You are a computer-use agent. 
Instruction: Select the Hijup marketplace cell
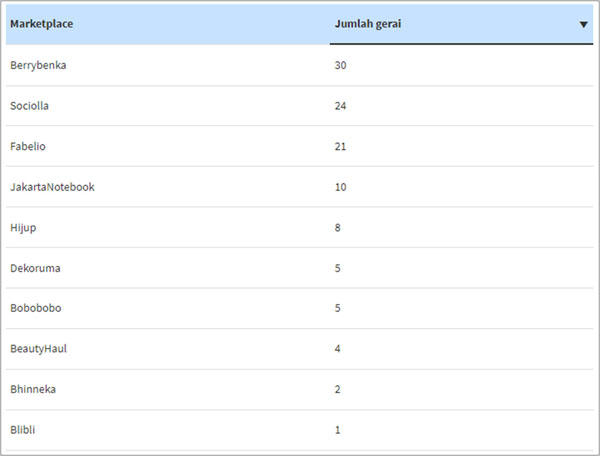click(24, 227)
